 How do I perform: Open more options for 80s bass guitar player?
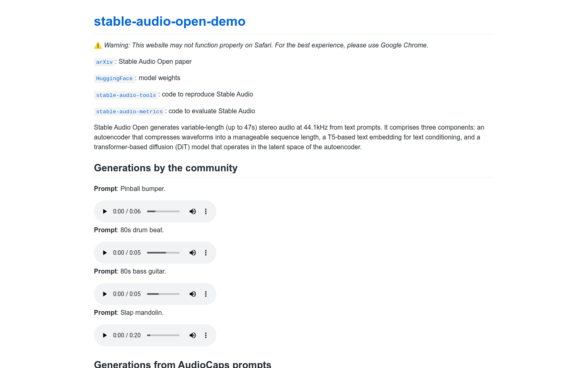click(x=206, y=294)
